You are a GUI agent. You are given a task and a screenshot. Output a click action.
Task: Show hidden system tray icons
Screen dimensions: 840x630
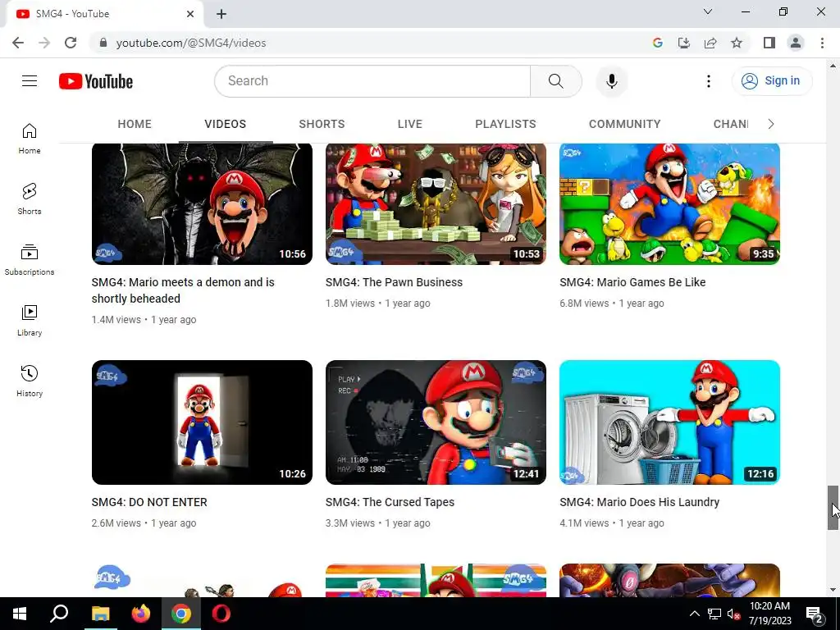[x=694, y=614]
